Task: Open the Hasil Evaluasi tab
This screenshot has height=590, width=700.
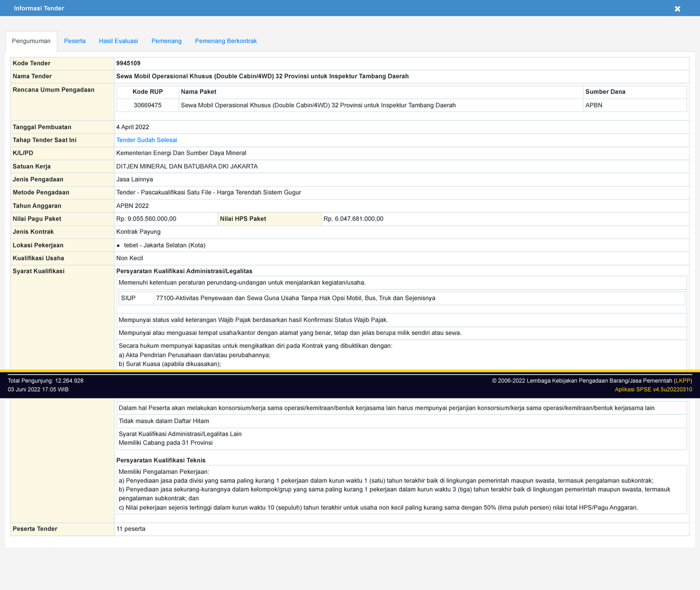Action: (118, 41)
